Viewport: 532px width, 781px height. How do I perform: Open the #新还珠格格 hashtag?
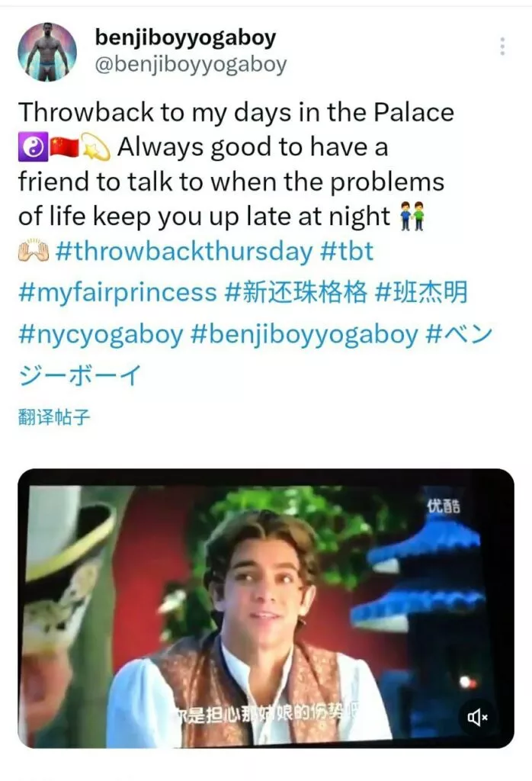[296, 292]
